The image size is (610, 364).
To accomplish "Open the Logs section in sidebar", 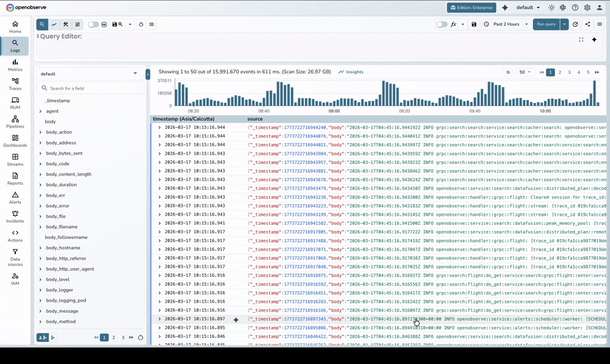I will pos(15,46).
